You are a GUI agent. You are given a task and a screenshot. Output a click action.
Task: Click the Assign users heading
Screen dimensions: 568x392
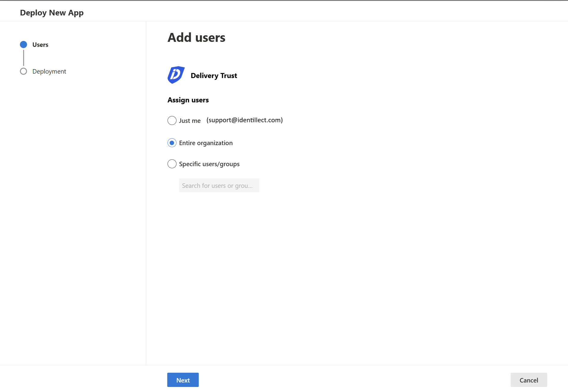[188, 100]
